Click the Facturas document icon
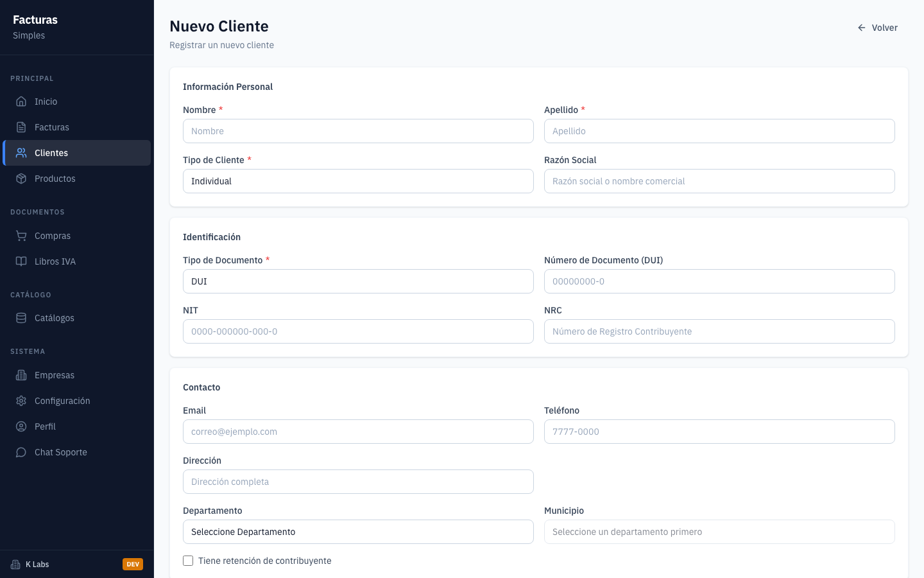This screenshot has height=578, width=924. [21, 127]
